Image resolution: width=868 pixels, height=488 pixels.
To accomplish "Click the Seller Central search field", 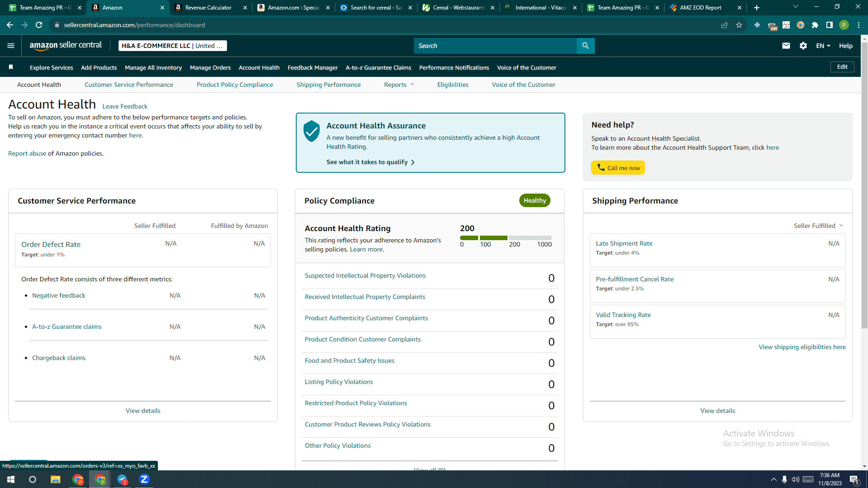I will tap(495, 46).
